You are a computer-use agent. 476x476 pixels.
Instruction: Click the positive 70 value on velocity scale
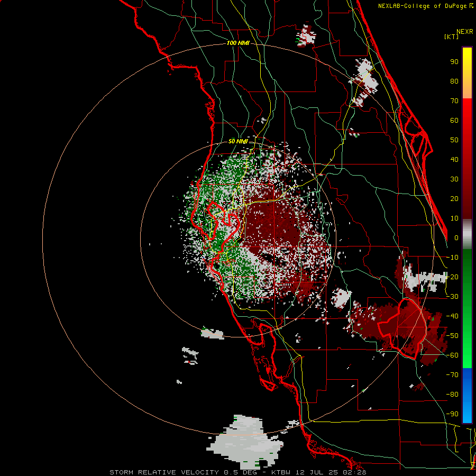click(454, 100)
